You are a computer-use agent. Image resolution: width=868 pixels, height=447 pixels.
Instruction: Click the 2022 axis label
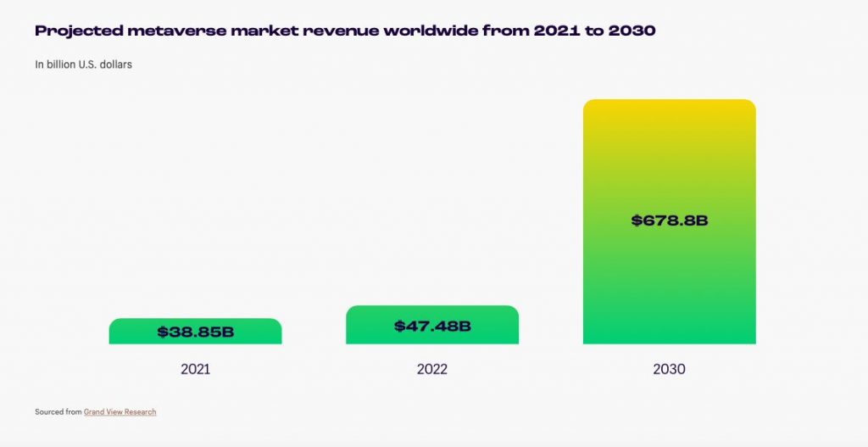click(x=432, y=369)
